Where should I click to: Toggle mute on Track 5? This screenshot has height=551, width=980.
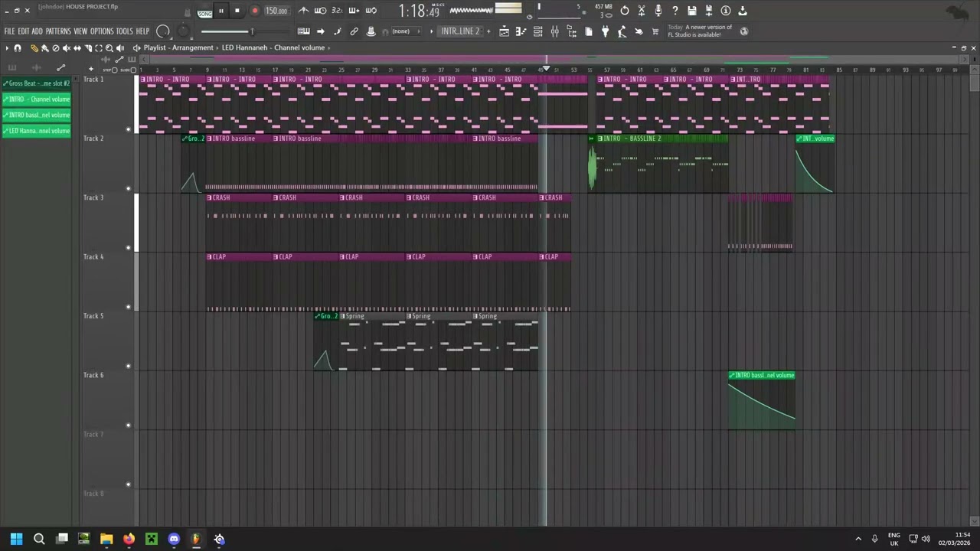click(129, 366)
